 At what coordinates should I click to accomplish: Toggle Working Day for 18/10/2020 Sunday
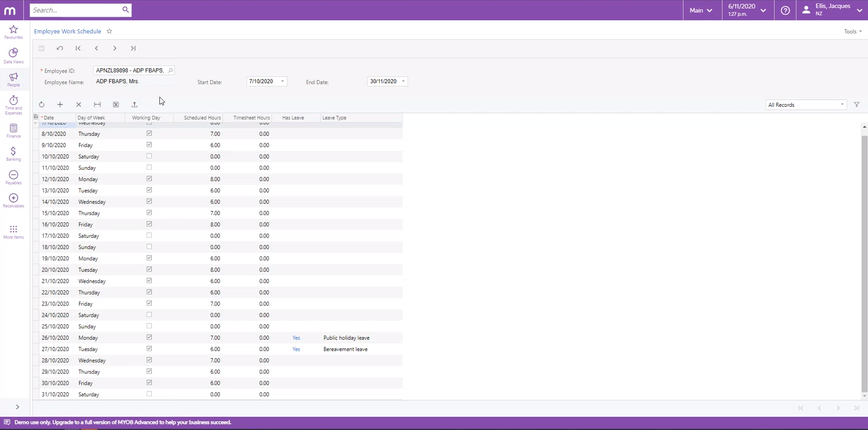click(149, 247)
